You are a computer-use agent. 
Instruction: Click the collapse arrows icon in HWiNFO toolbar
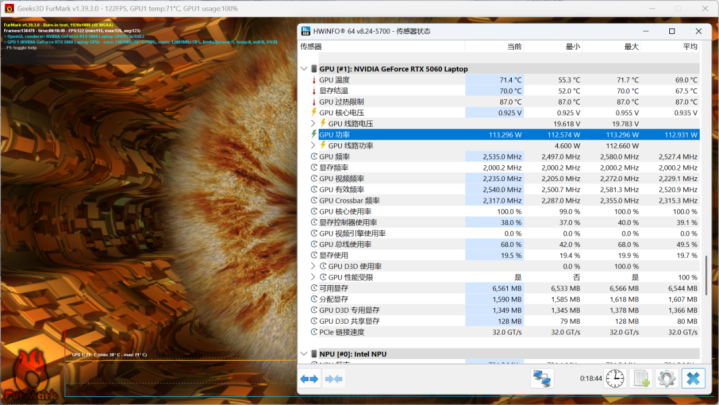click(333, 379)
